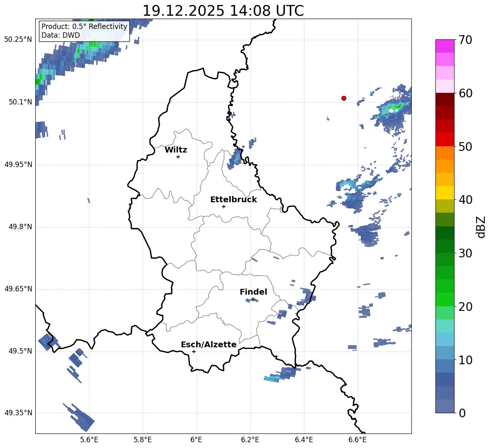Viewport: 491px width, 448px height.
Task: Click the Findel location label
Action: click(253, 292)
